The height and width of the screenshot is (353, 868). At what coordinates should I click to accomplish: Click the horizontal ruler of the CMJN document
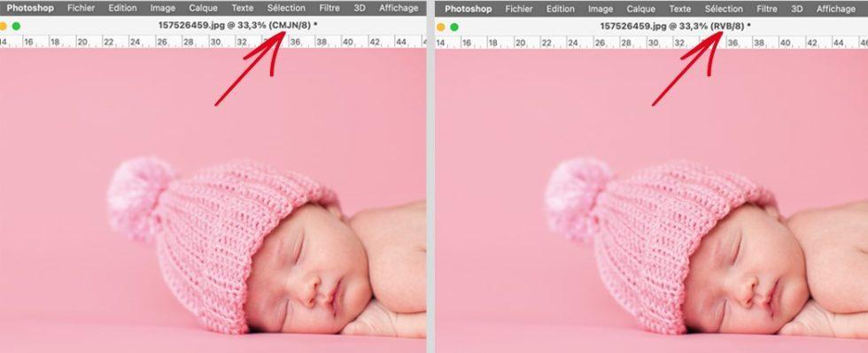tap(213, 42)
